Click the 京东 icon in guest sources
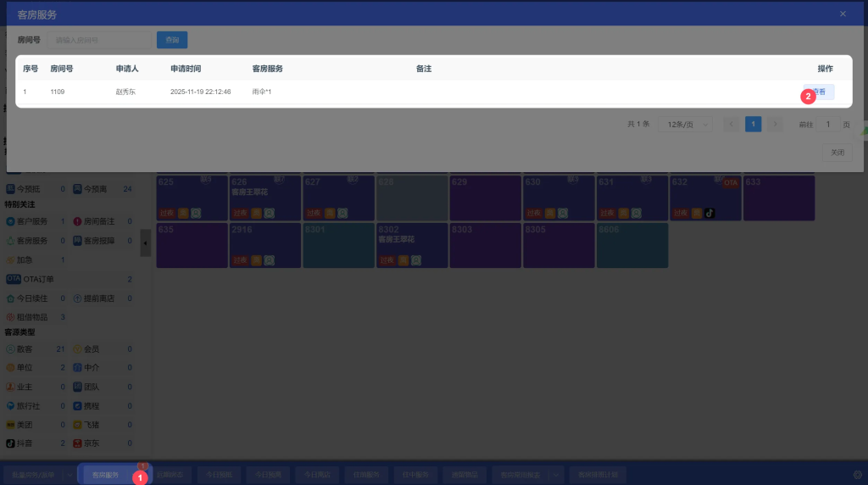Viewport: 868px width, 485px height. pyautogui.click(x=77, y=443)
